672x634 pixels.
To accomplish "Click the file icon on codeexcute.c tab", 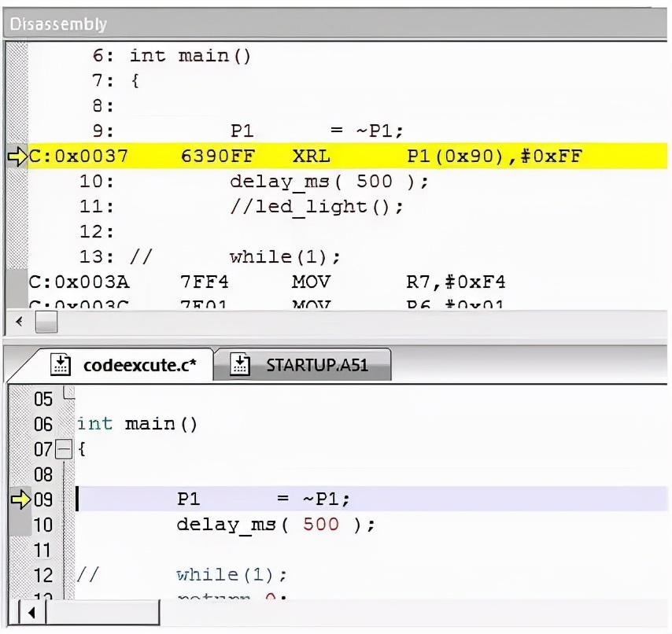I will pyautogui.click(x=61, y=365).
